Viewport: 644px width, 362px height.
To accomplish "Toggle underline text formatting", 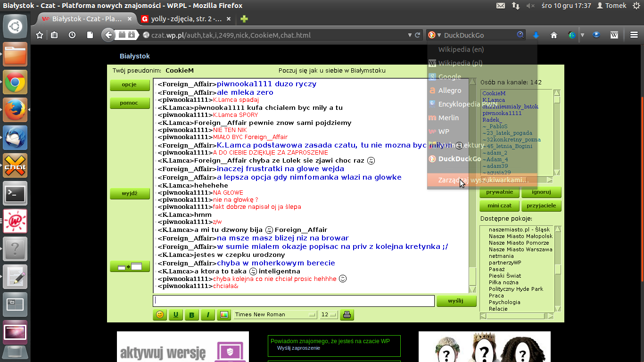I will [x=176, y=314].
